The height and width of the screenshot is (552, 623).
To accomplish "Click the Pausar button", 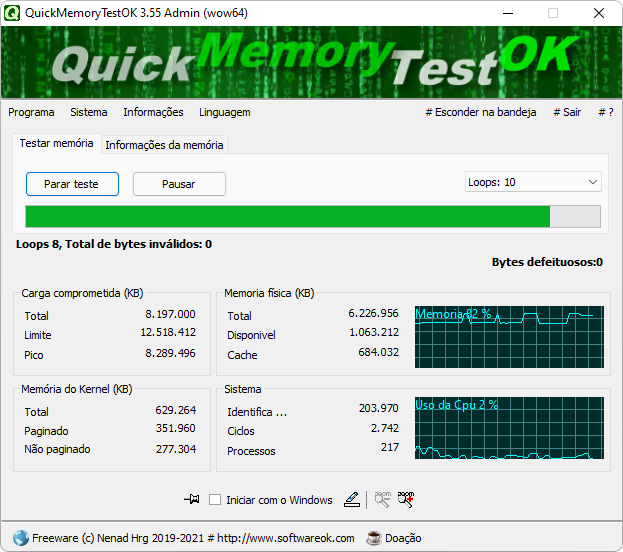I will coord(179,184).
